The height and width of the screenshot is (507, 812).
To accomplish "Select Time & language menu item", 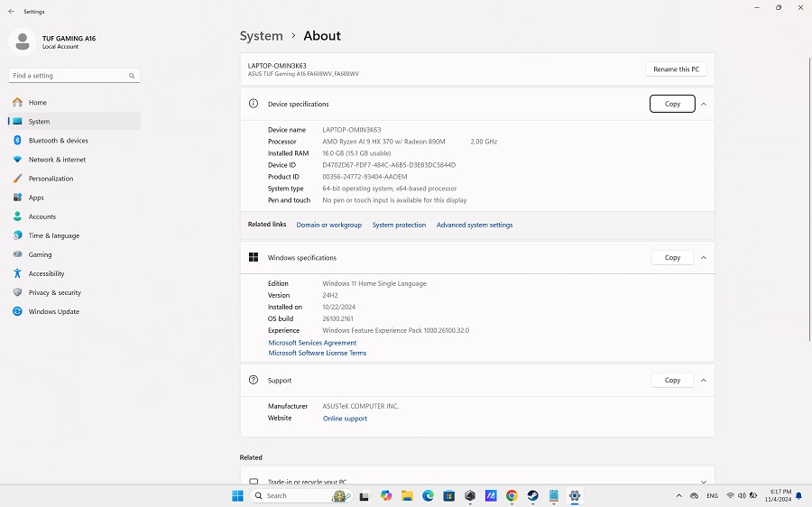I will [53, 235].
